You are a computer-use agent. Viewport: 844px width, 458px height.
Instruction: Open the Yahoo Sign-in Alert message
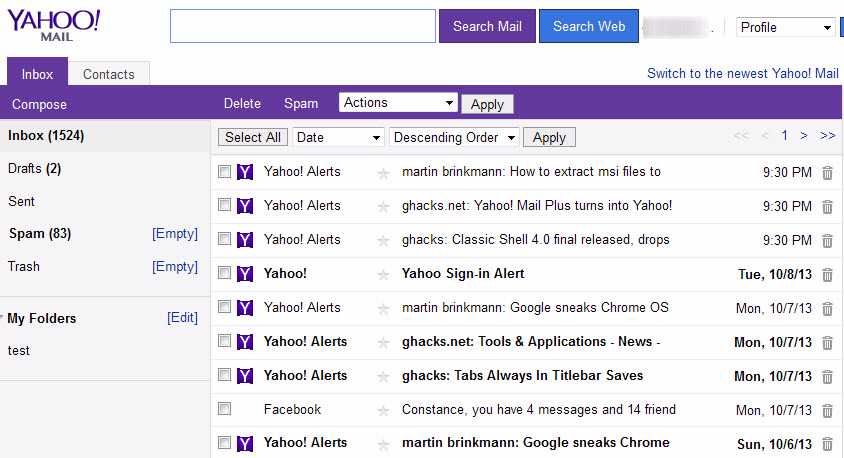[x=463, y=273]
